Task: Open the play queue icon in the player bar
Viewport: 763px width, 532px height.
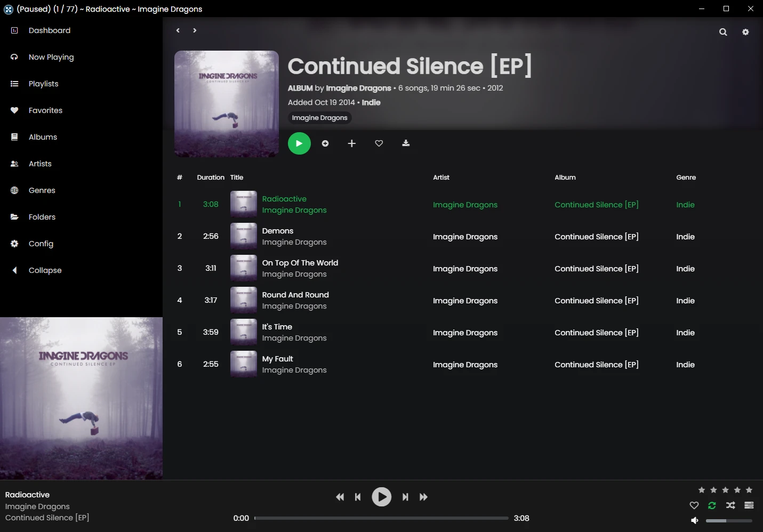Action: pos(749,505)
